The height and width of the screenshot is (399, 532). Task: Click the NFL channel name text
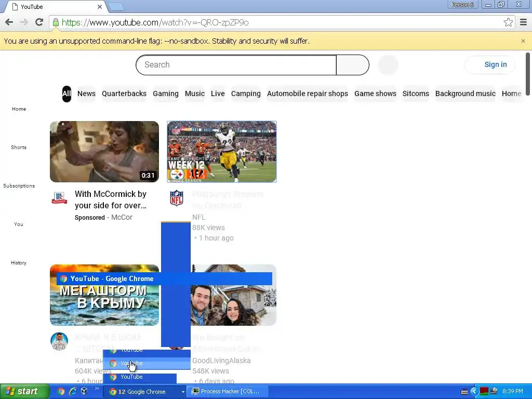click(x=199, y=217)
